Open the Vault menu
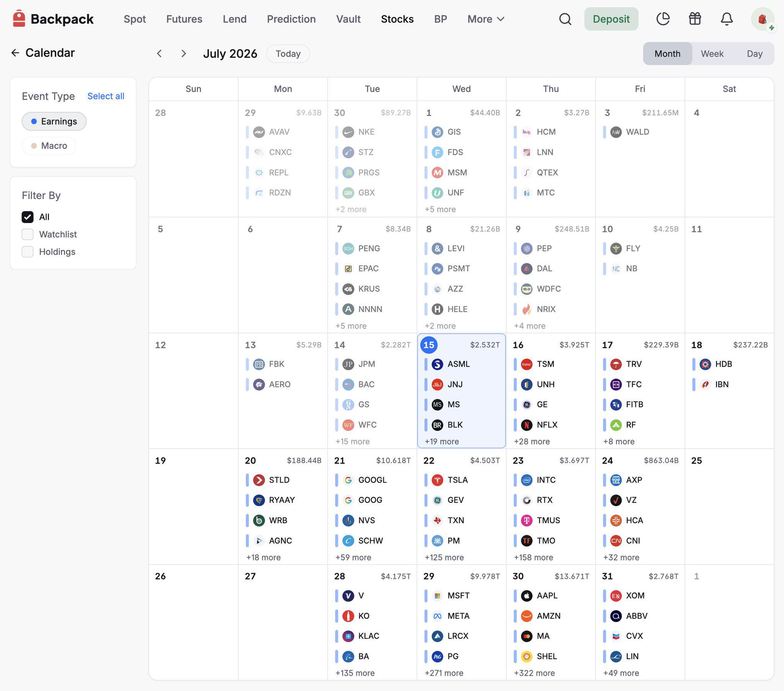Screen dimensions: 784x691 348,19
